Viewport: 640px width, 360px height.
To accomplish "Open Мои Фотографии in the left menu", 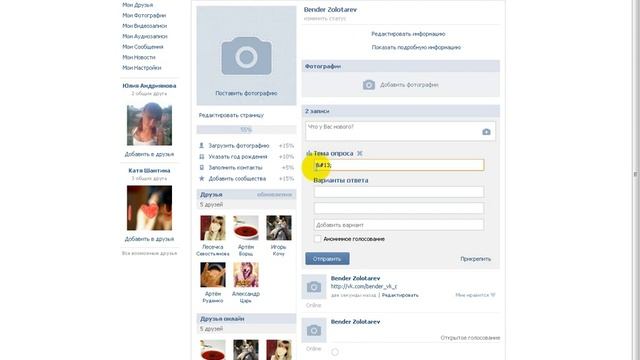I will pyautogui.click(x=144, y=16).
